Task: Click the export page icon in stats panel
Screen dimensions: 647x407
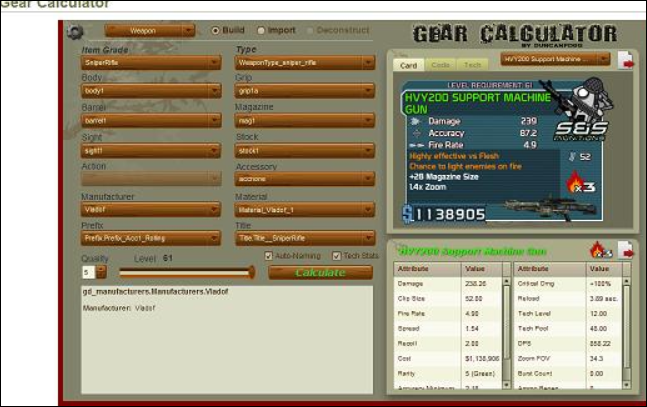Action: point(626,250)
